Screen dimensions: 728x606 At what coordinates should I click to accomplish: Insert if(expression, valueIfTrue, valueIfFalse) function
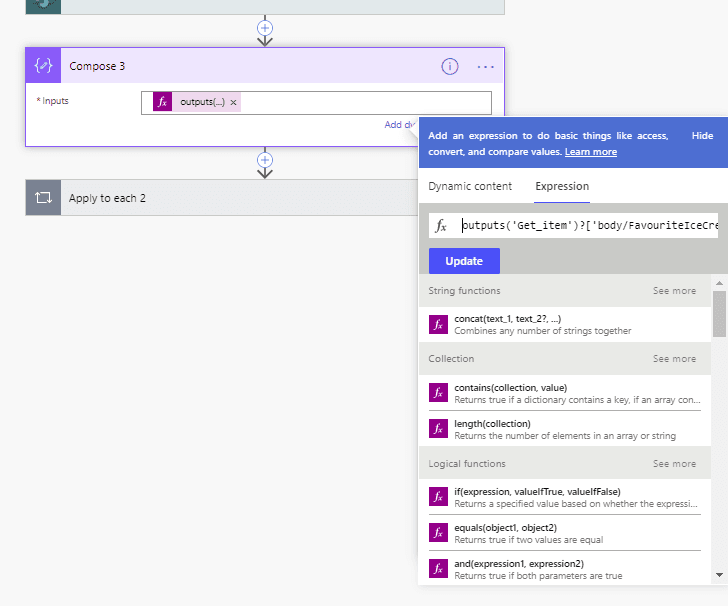[x=565, y=497]
